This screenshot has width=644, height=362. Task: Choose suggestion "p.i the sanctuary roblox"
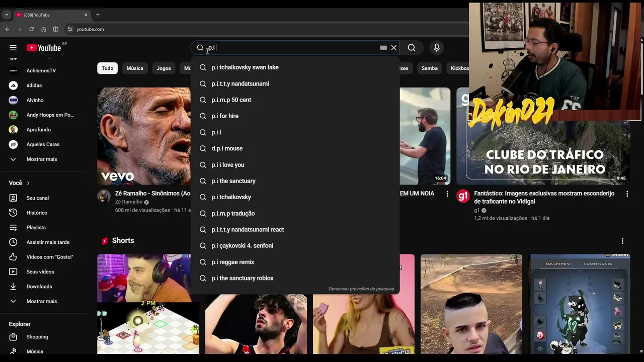click(295, 278)
